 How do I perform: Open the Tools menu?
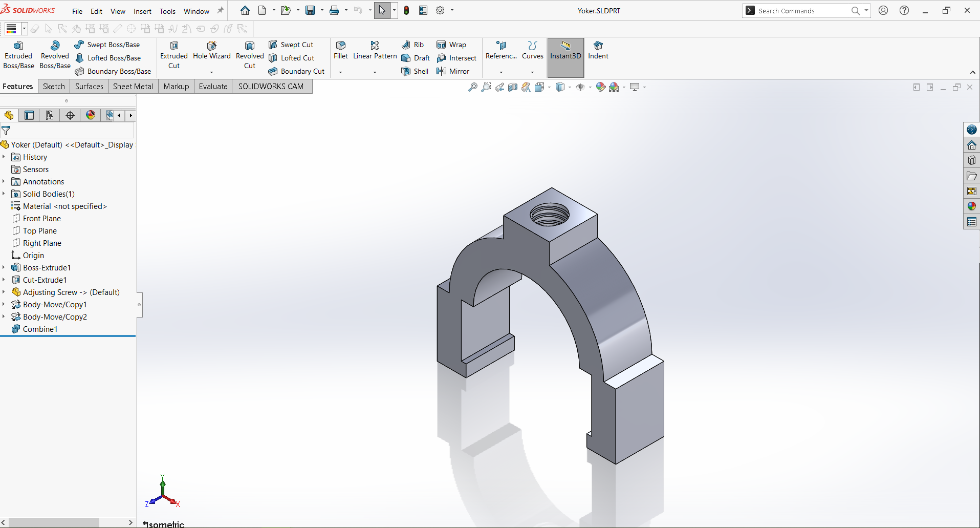(167, 11)
